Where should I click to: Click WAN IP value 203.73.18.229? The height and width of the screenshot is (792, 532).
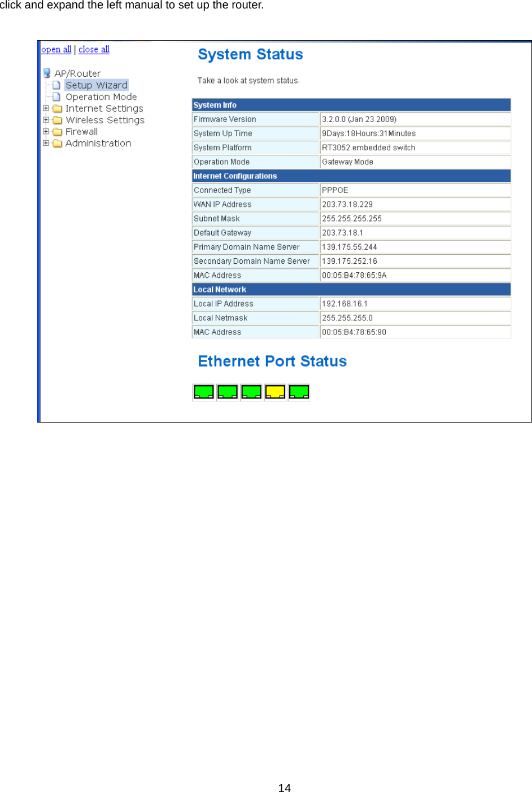click(x=347, y=204)
